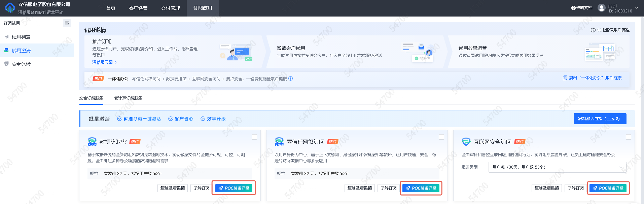Click the 零信任网络访问 ZTNA product icon

(x=279, y=142)
